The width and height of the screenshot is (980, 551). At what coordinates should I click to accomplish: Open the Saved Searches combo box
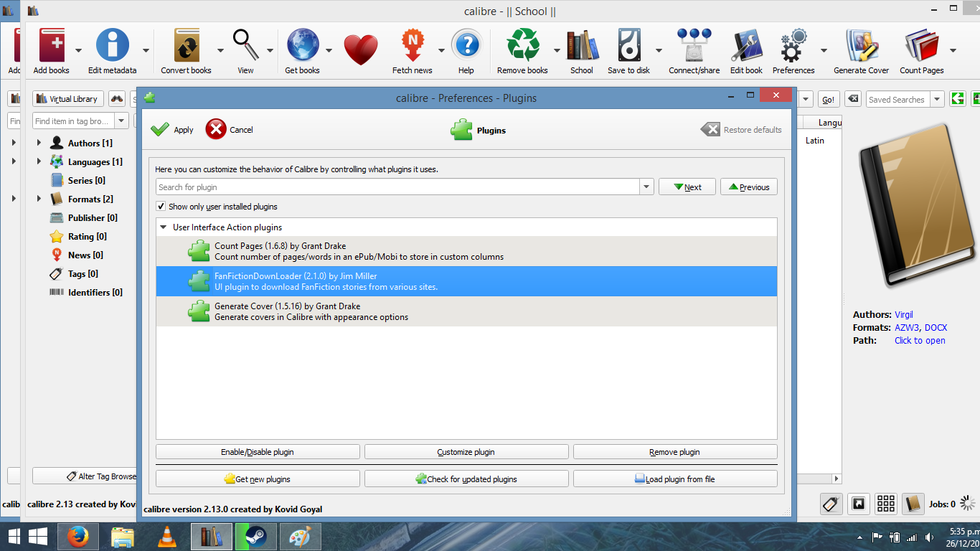coord(905,100)
